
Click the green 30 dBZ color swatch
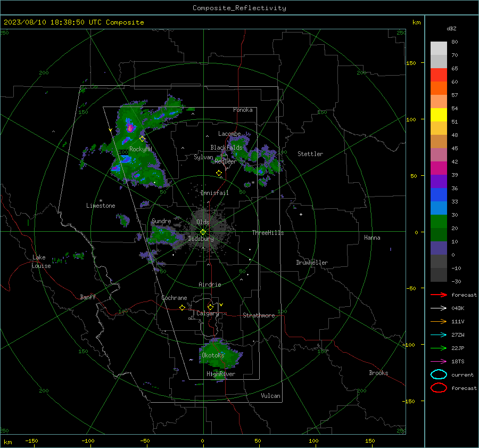coord(439,222)
